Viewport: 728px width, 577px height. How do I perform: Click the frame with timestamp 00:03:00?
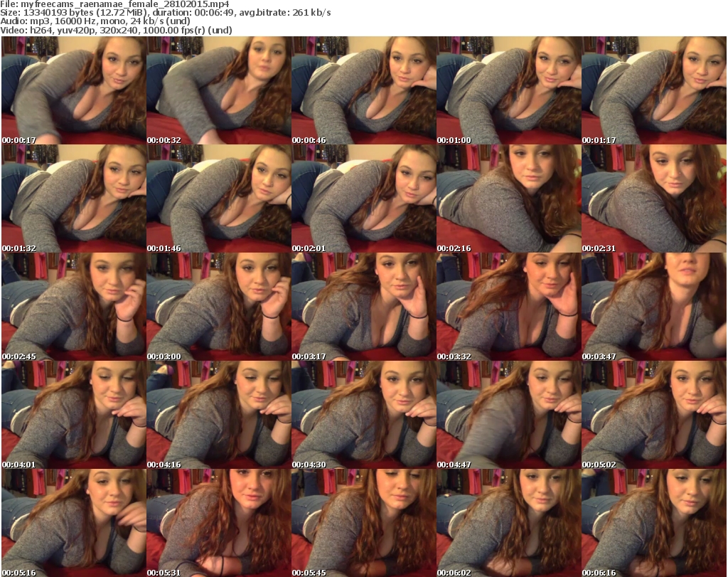pos(219,307)
